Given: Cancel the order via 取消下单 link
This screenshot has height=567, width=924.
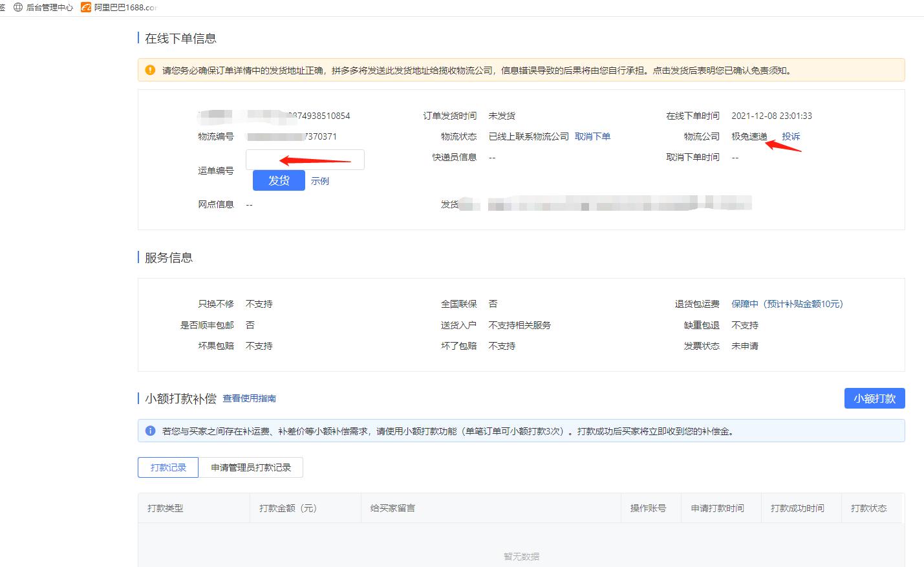Looking at the screenshot, I should point(592,136).
